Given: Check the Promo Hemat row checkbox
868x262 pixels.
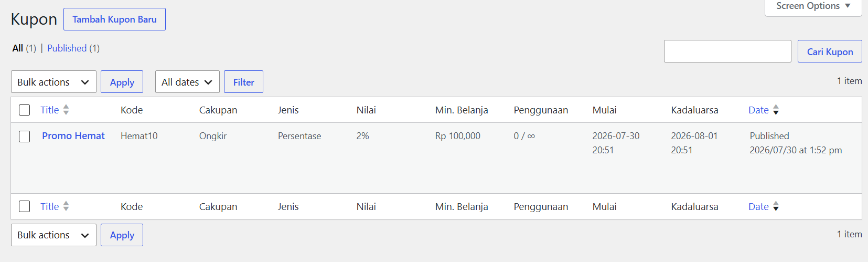Looking at the screenshot, I should pos(25,137).
